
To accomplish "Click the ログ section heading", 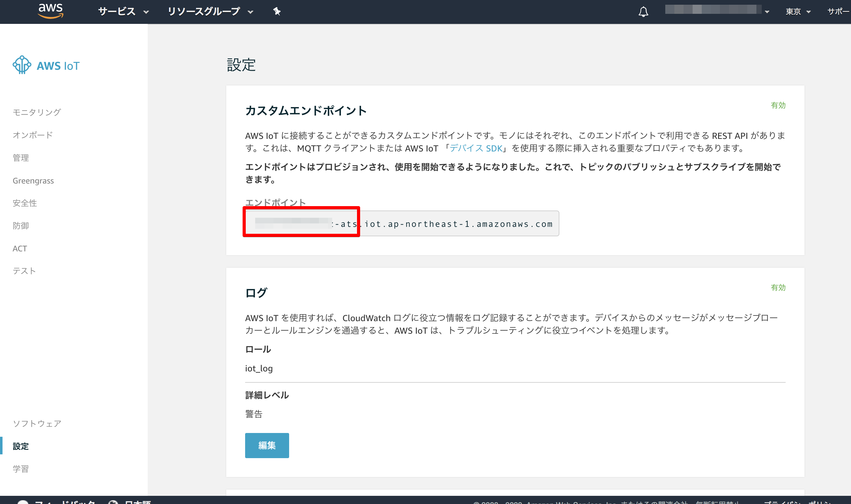I will tap(256, 293).
